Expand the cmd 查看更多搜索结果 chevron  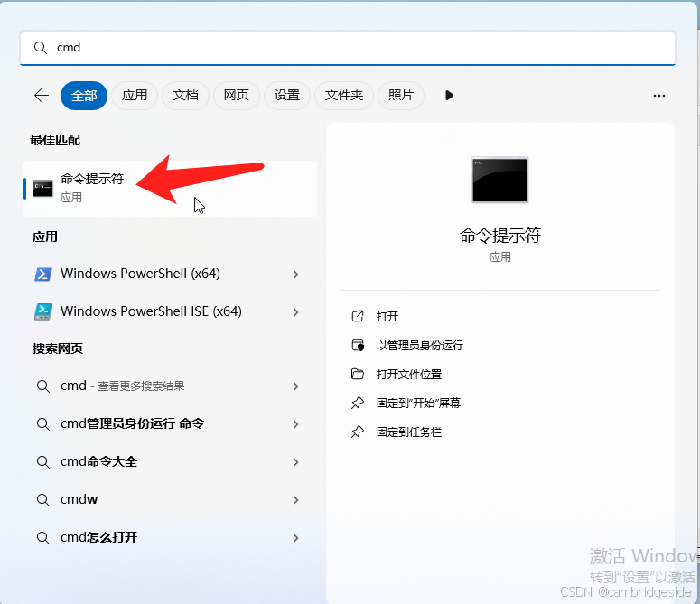(x=295, y=386)
